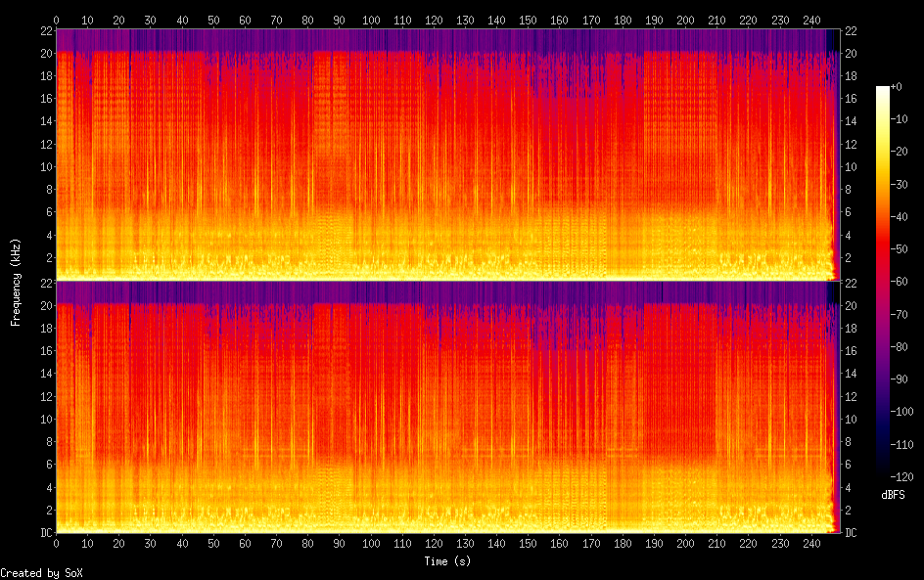The image size is (924, 580).
Task: Click the "Time (s)" axis label
Action: (447, 561)
